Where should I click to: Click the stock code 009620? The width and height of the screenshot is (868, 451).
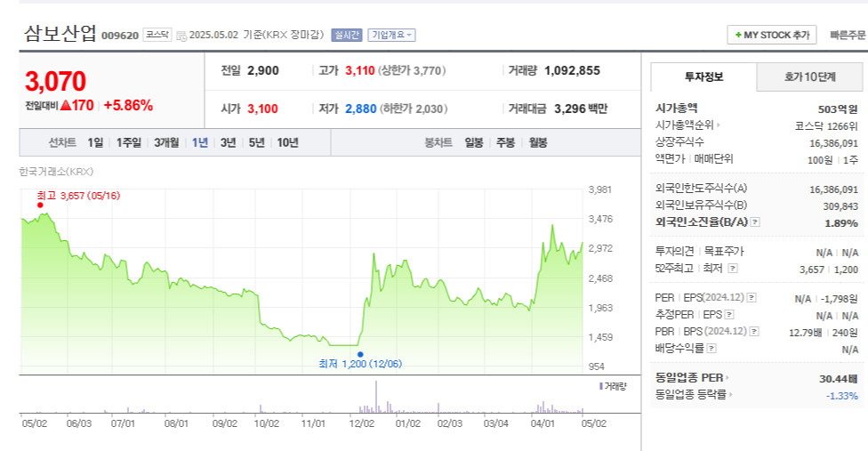(x=120, y=36)
